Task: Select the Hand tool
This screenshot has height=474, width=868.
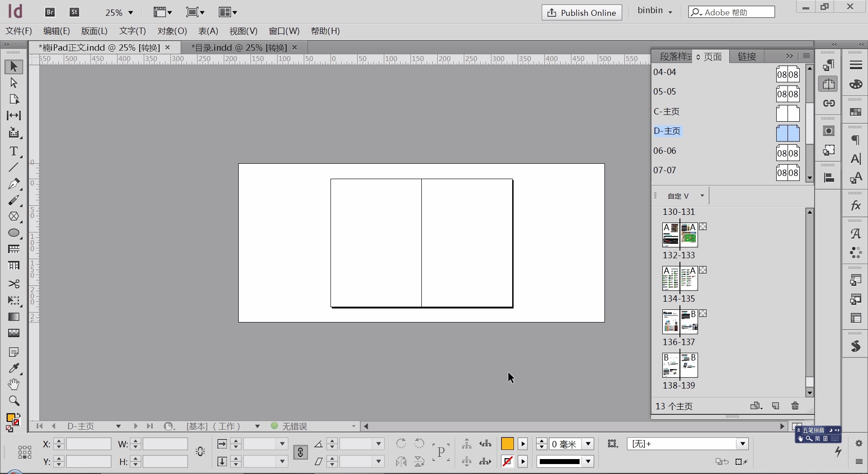Action: click(x=14, y=384)
